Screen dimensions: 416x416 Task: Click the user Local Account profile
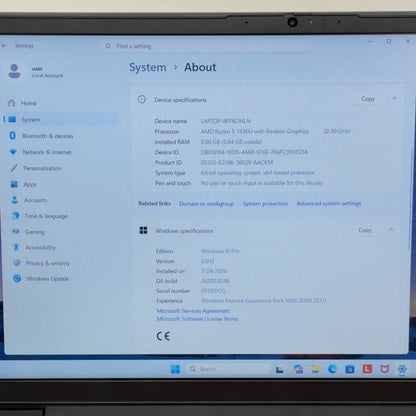pyautogui.click(x=36, y=72)
